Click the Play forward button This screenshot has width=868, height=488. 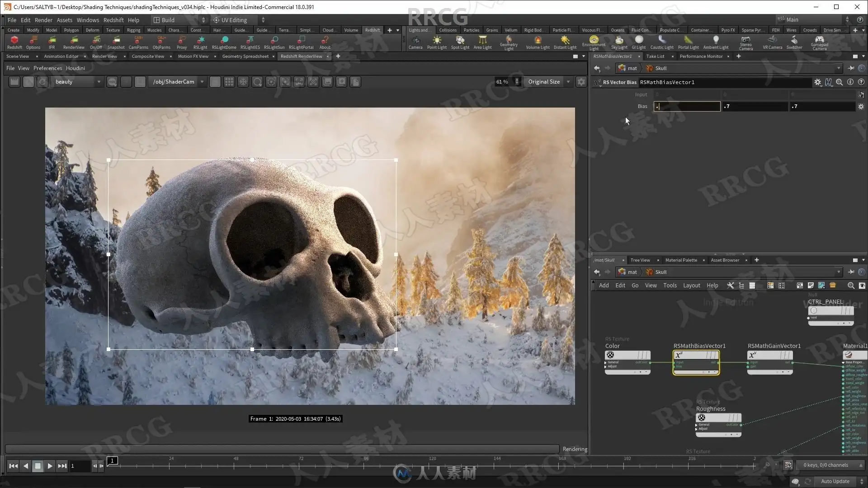(50, 466)
